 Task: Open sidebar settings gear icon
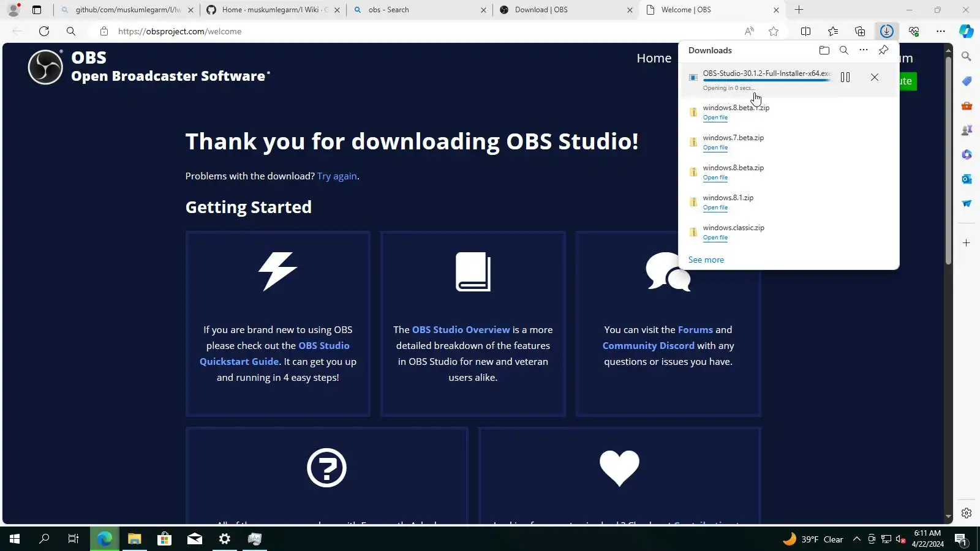pos(967,513)
